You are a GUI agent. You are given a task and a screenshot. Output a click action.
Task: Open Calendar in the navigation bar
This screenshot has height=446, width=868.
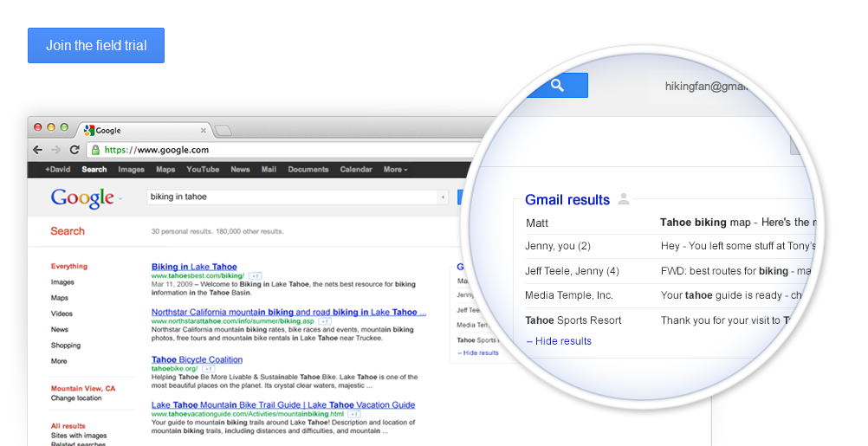point(356,170)
